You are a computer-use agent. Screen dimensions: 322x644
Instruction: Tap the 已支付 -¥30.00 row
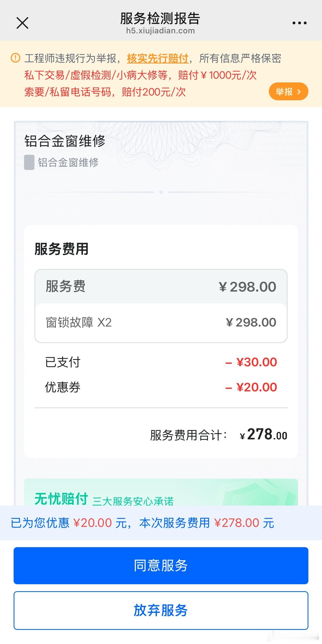[161, 362]
